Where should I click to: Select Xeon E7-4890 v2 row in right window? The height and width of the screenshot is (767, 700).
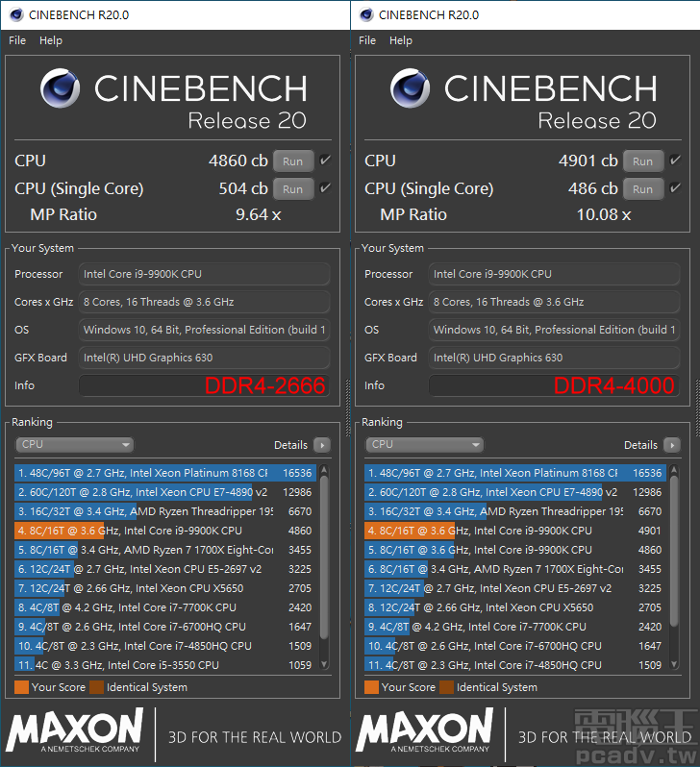(515, 492)
